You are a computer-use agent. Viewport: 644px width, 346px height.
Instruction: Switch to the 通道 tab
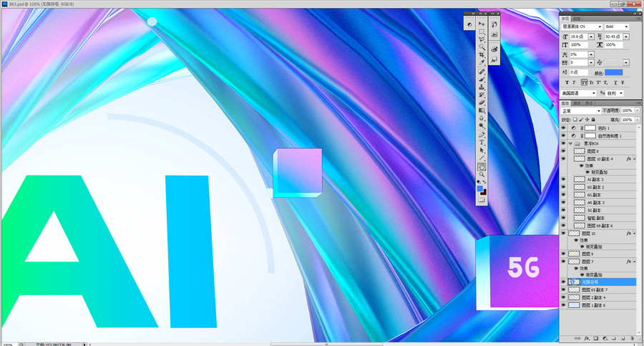pos(577,103)
